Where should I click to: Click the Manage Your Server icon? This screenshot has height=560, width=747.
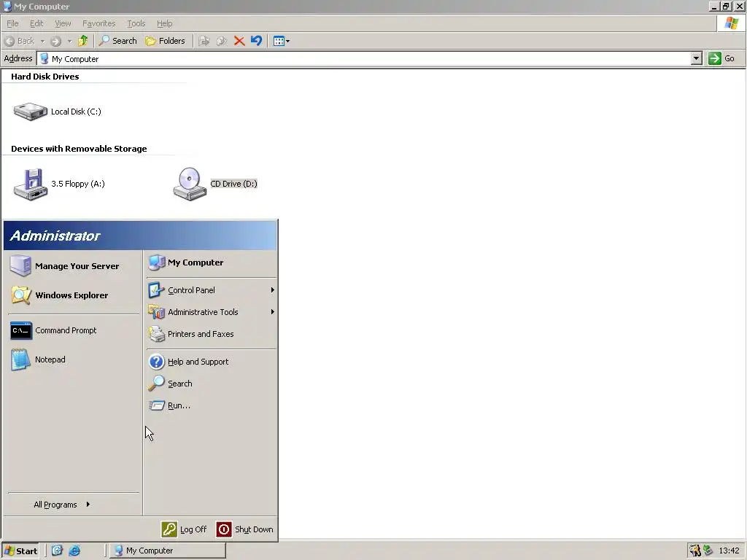pyautogui.click(x=20, y=265)
